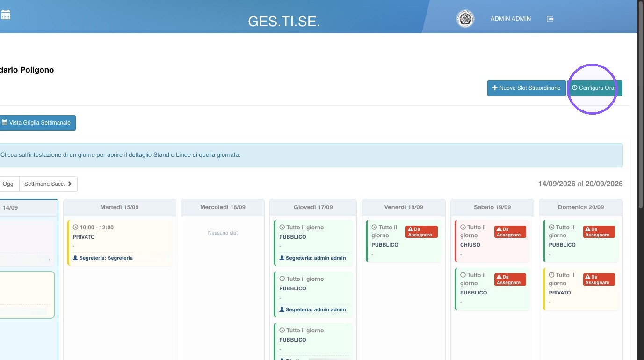This screenshot has width=644, height=360.
Task: Click Da Assegnare warning badge on Venerdì slot
Action: pos(421,232)
